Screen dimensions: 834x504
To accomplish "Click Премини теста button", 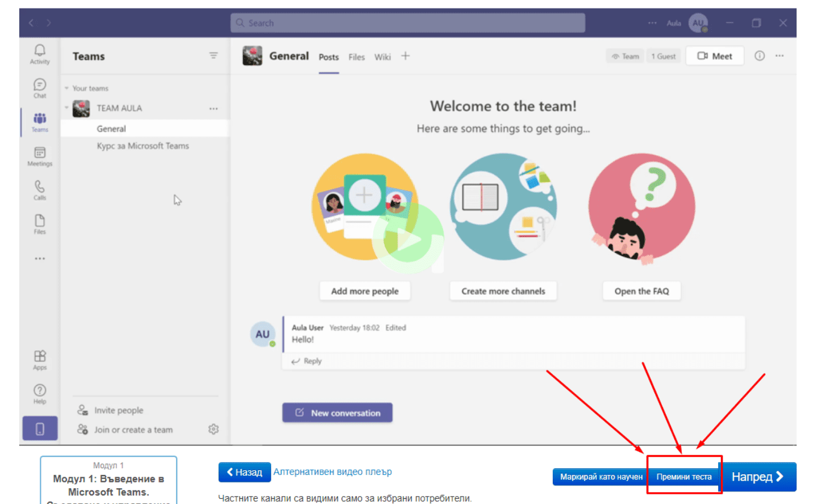I will pyautogui.click(x=684, y=477).
